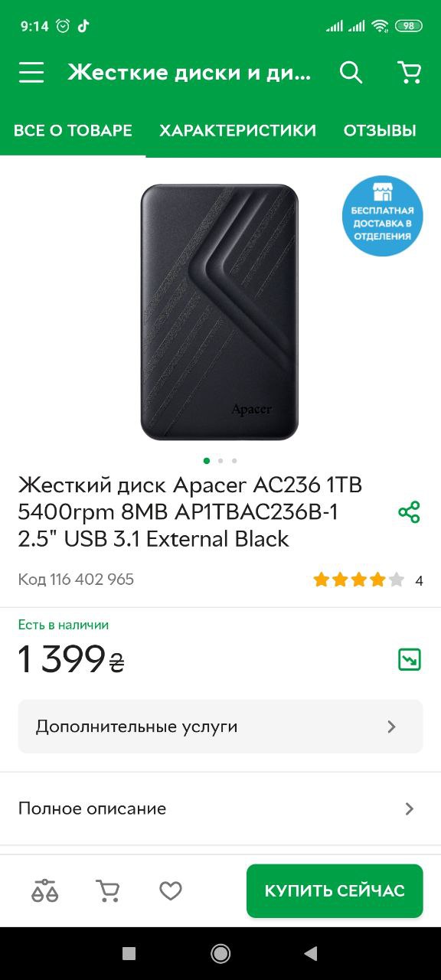Tap the КУПИТЬ СЕЙЧАС button
The height and width of the screenshot is (980, 441).
click(335, 890)
